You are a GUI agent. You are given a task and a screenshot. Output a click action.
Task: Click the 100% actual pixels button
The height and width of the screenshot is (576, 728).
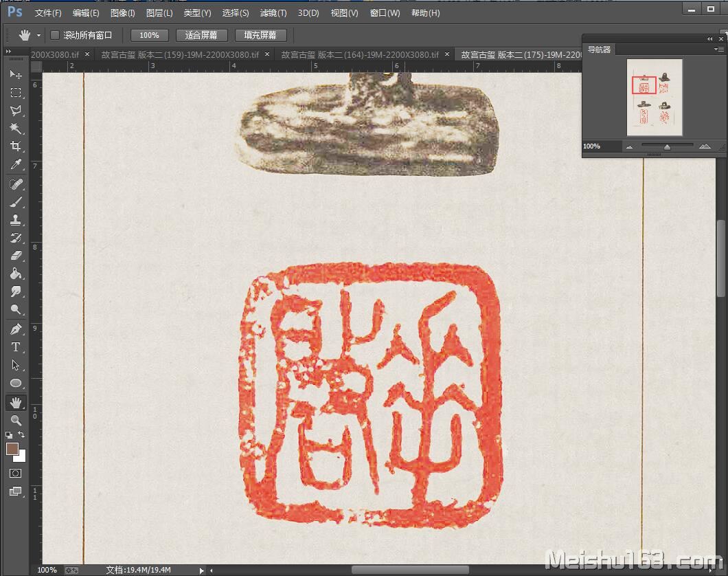pos(149,35)
